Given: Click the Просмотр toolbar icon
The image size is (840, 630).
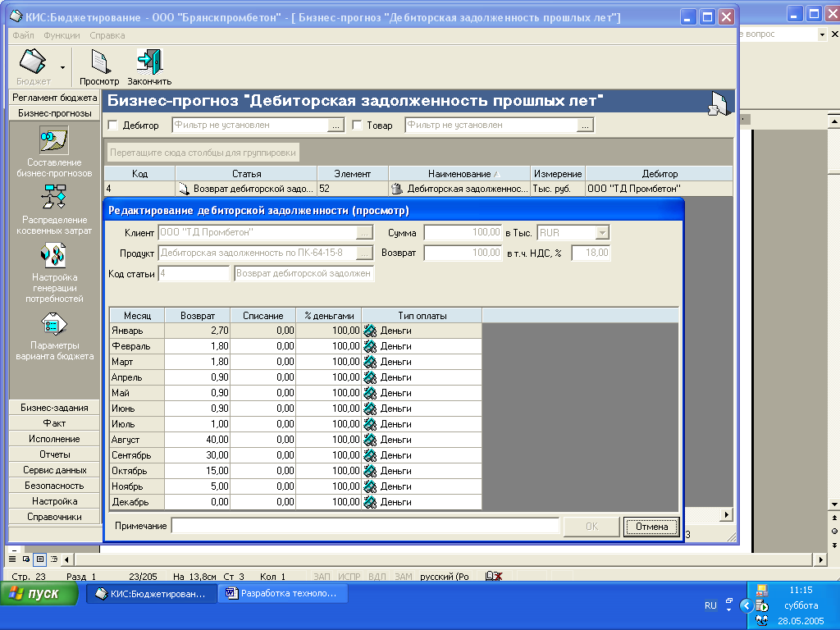Looking at the screenshot, I should click(x=99, y=62).
